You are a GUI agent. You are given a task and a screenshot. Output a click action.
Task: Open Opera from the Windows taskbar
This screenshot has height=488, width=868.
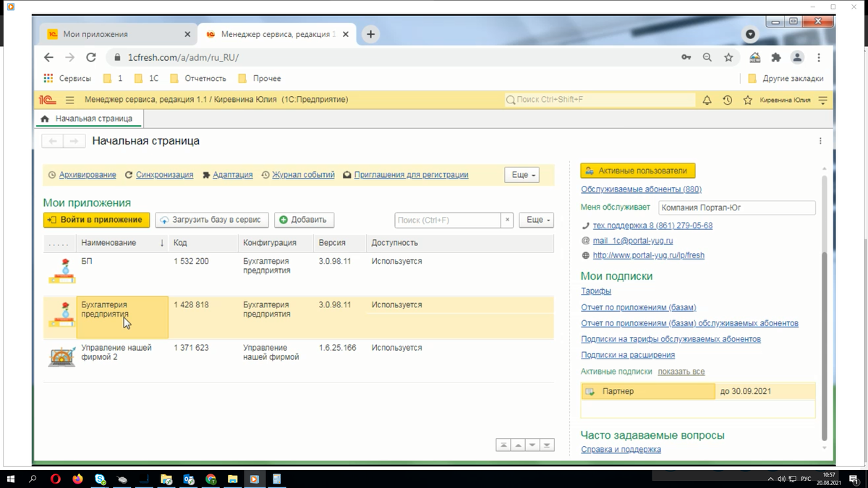(x=56, y=479)
